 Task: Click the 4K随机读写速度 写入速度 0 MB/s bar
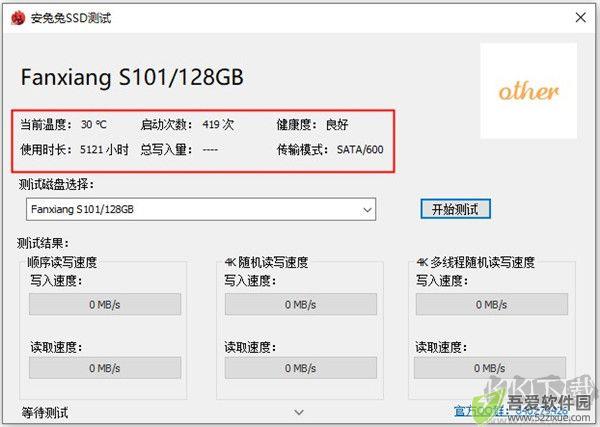coord(301,305)
